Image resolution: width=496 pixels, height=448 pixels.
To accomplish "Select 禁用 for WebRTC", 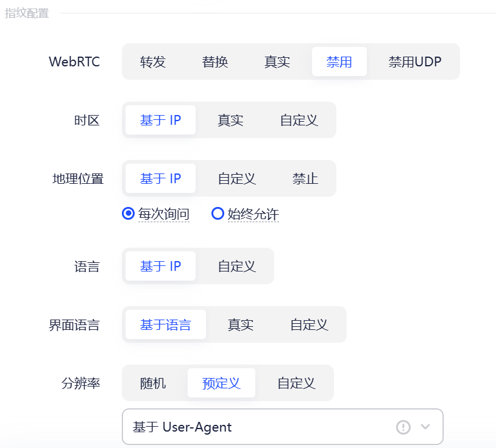I will [339, 61].
